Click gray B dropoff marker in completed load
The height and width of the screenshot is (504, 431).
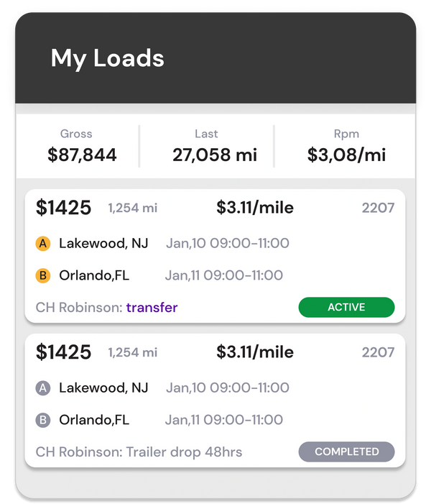43,420
